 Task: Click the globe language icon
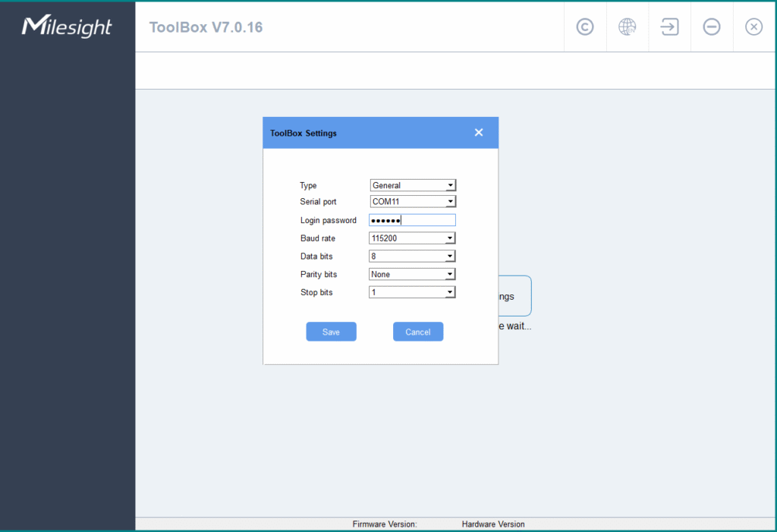coord(628,27)
